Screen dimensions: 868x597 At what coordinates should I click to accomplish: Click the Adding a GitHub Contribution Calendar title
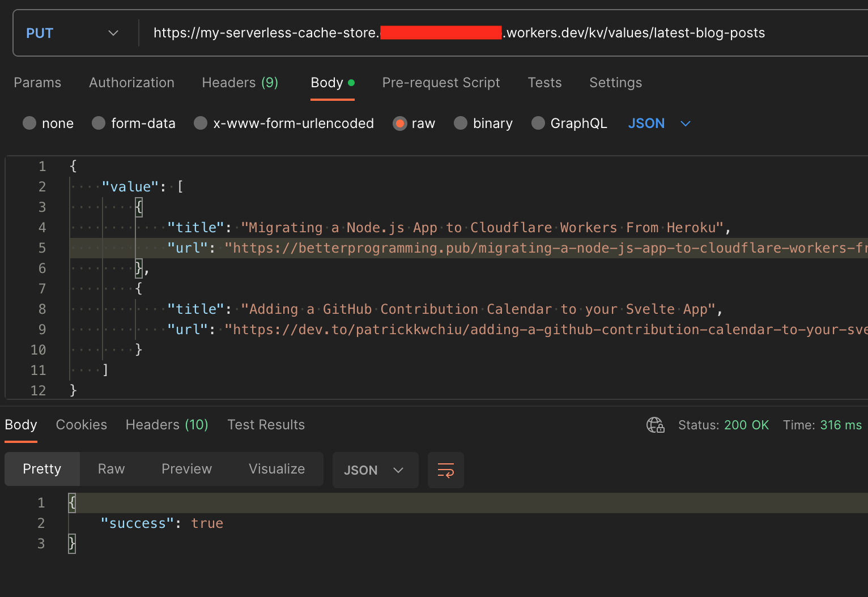tap(478, 309)
